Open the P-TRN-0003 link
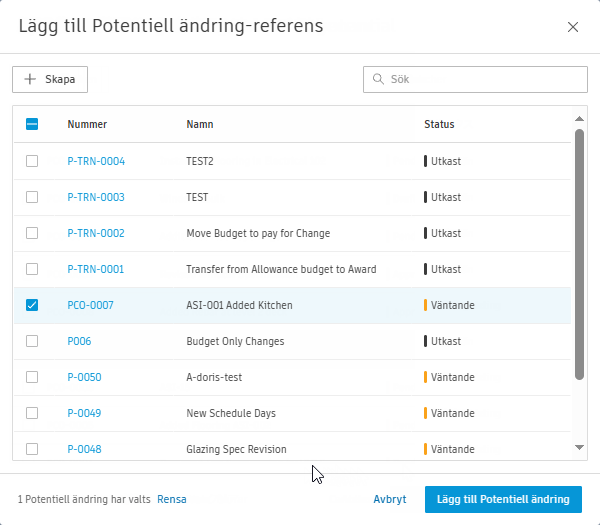This screenshot has width=600, height=525. [x=96, y=197]
